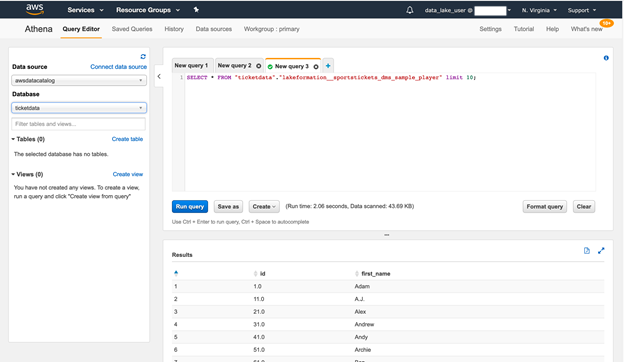Open the data_lake_user account menu
The width and height of the screenshot is (624, 362).
point(467,10)
